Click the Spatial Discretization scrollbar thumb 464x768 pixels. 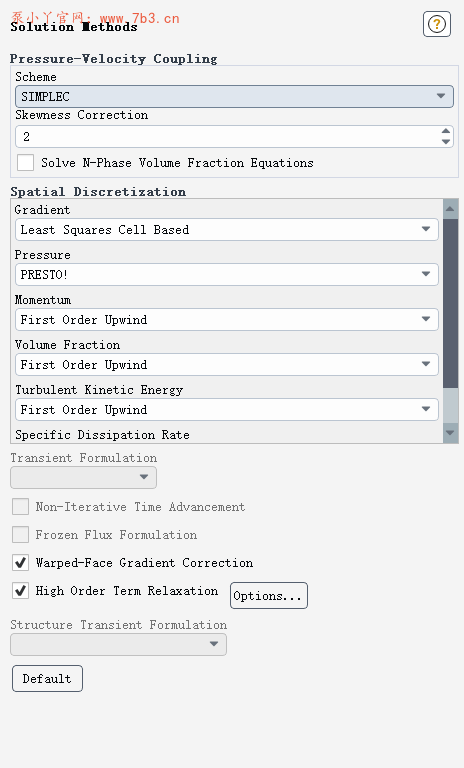click(450, 304)
